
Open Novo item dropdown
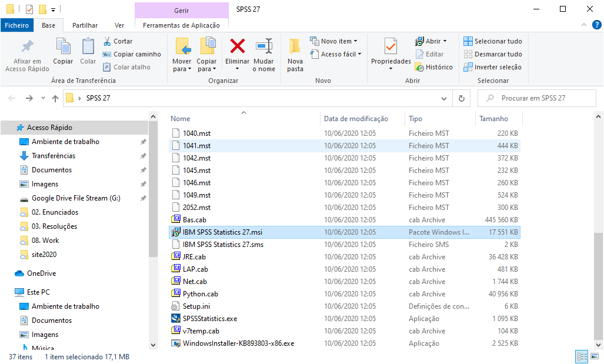(334, 41)
